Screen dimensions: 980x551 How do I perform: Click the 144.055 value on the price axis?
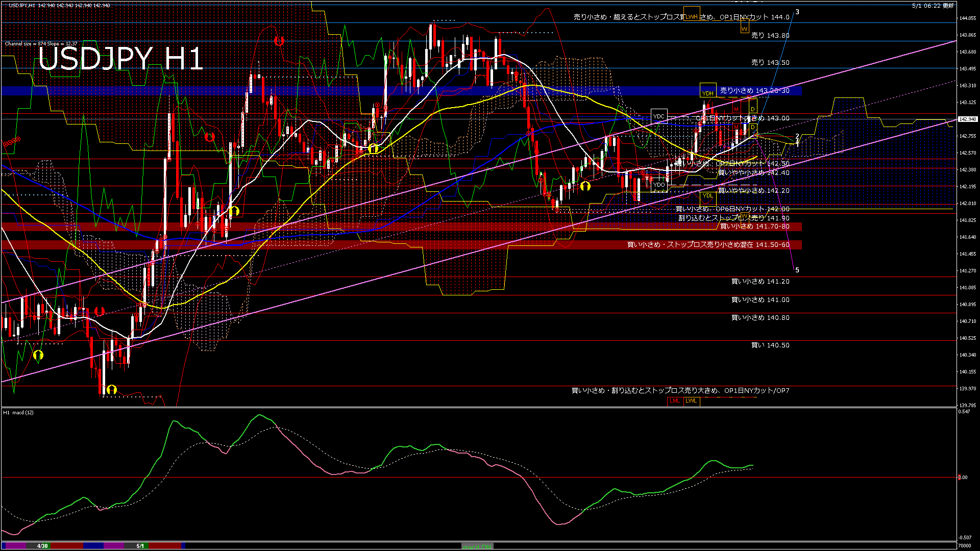click(x=968, y=18)
